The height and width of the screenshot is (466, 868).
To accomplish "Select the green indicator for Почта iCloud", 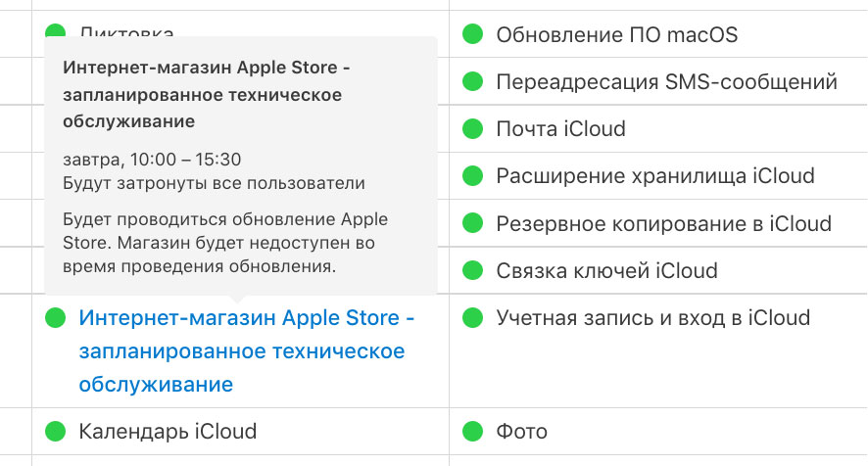I will click(x=472, y=128).
